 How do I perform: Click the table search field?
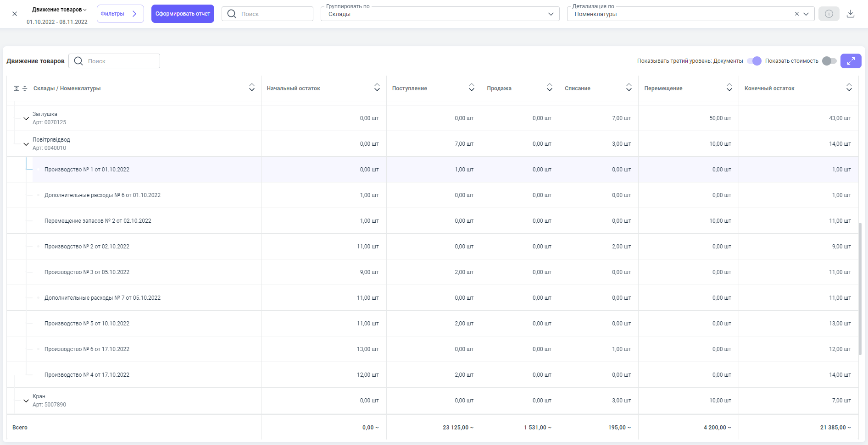pos(121,61)
